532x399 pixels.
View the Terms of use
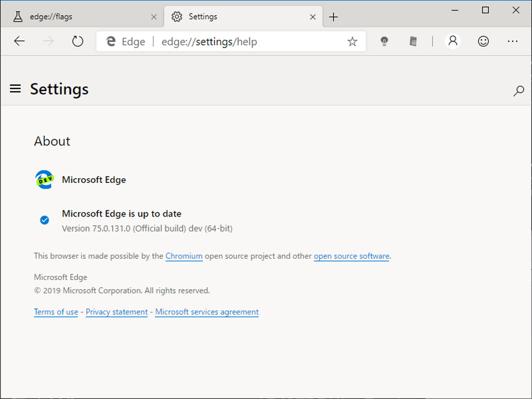(56, 312)
